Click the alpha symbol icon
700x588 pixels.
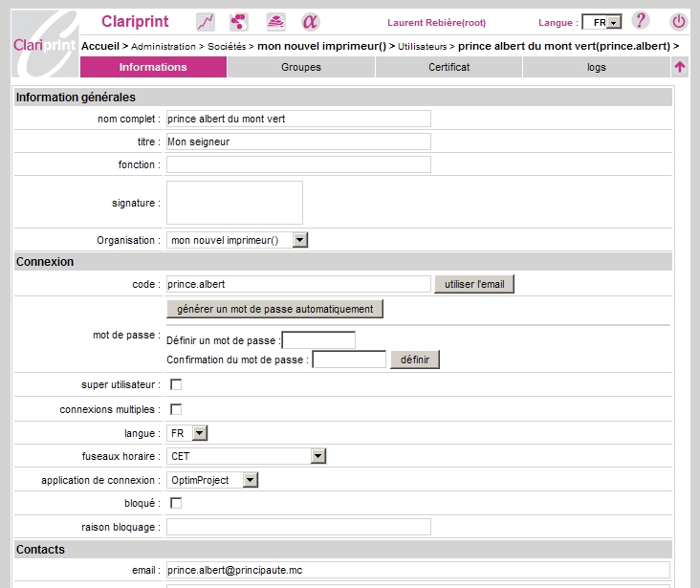[311, 22]
